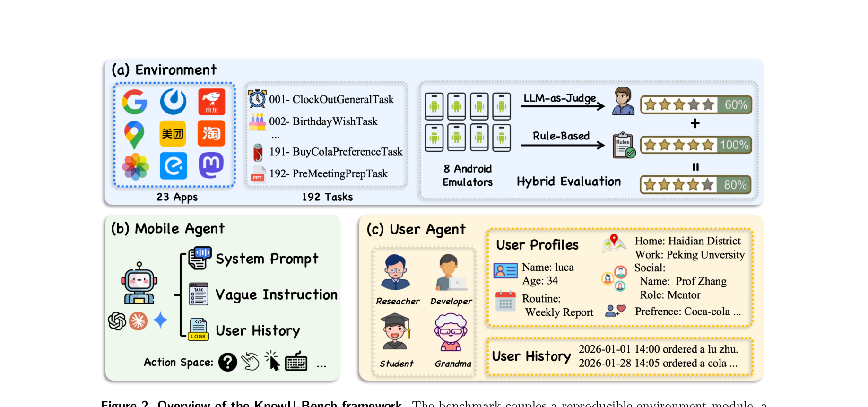The width and height of the screenshot is (868, 407).
Task: Select the Google Photos pinwheel icon
Action: coord(135,166)
